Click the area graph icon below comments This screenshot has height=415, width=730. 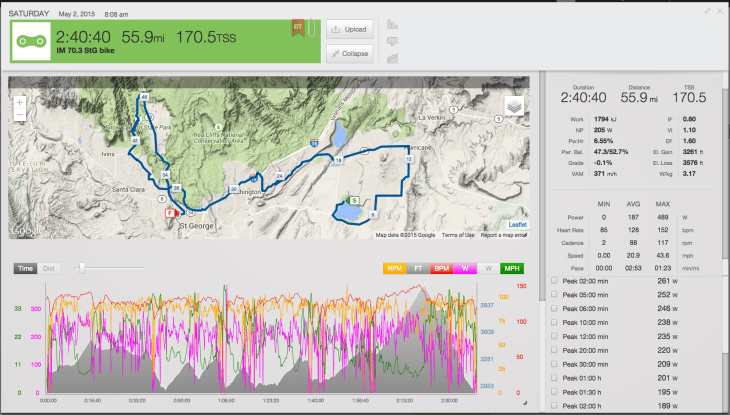(391, 58)
